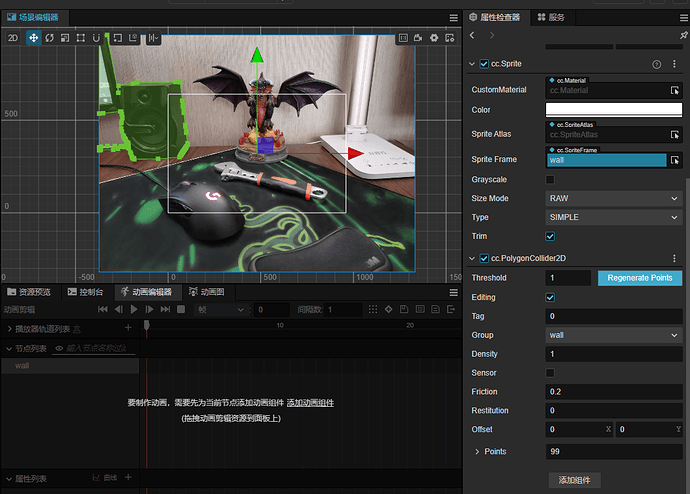Open the Size Mode RAW dropdown
The image size is (690, 494).
point(614,198)
